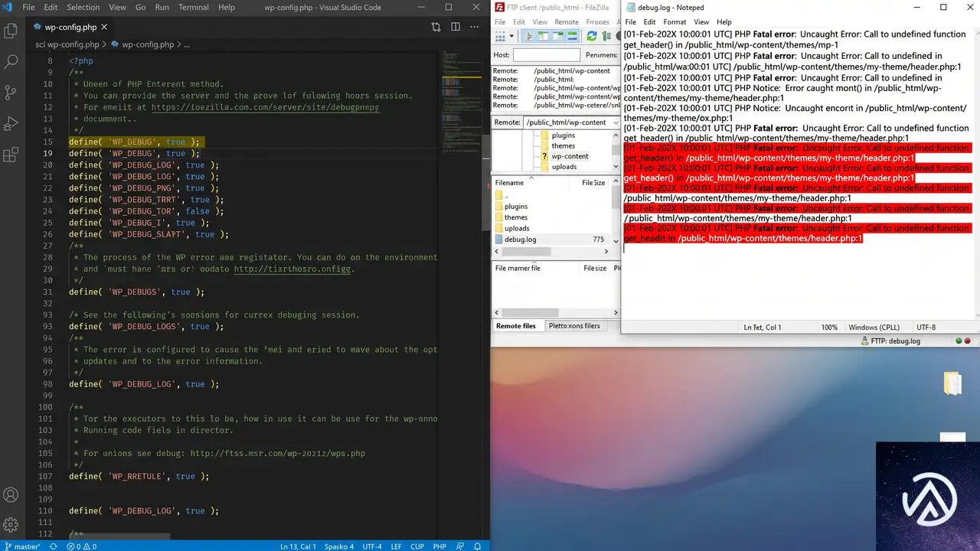Open the folder icon on the desktop

tap(952, 383)
